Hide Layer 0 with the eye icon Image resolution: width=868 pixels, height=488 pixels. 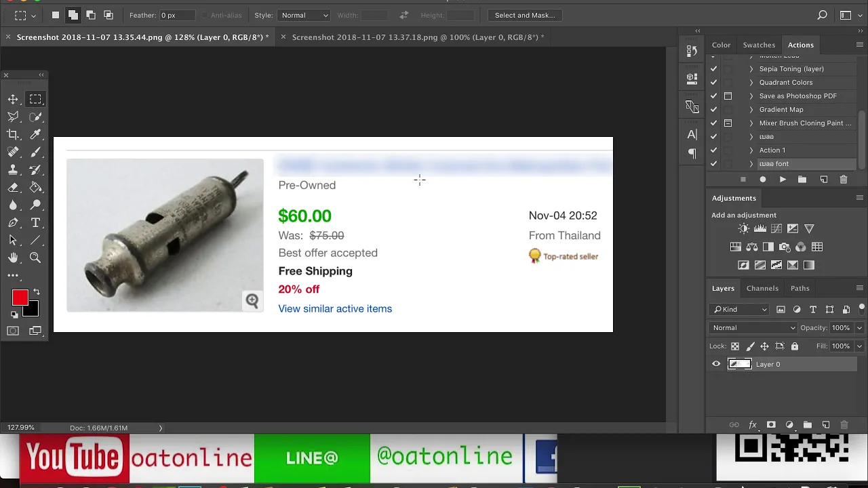coord(716,365)
